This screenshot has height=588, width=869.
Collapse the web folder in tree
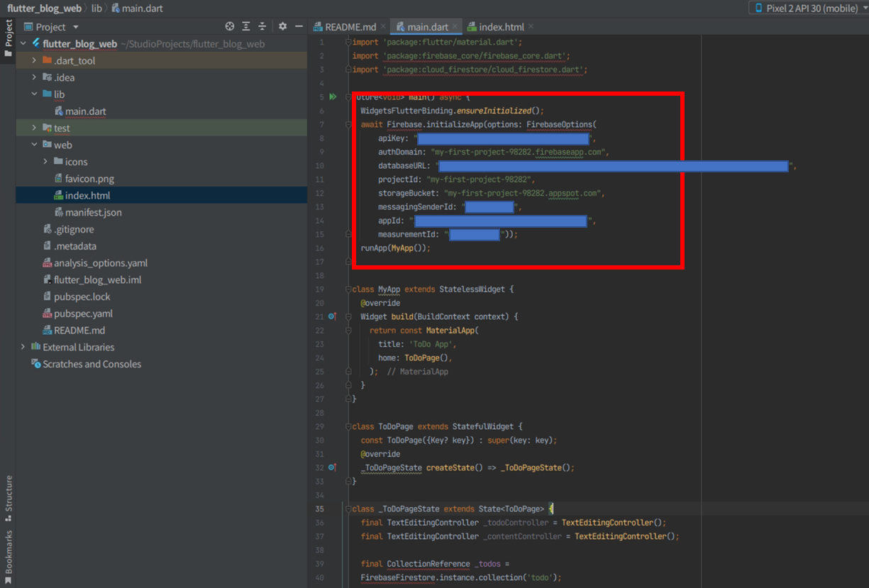34,145
